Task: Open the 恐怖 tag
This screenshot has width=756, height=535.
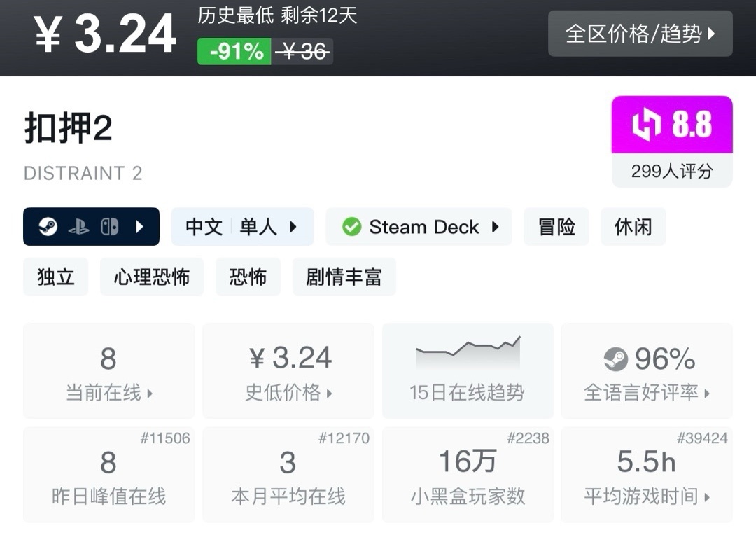Action: (x=248, y=277)
